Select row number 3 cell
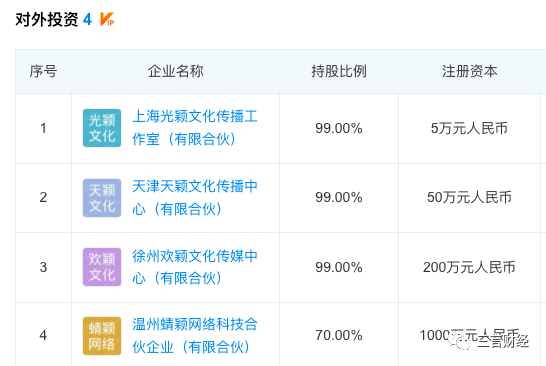 [43, 267]
